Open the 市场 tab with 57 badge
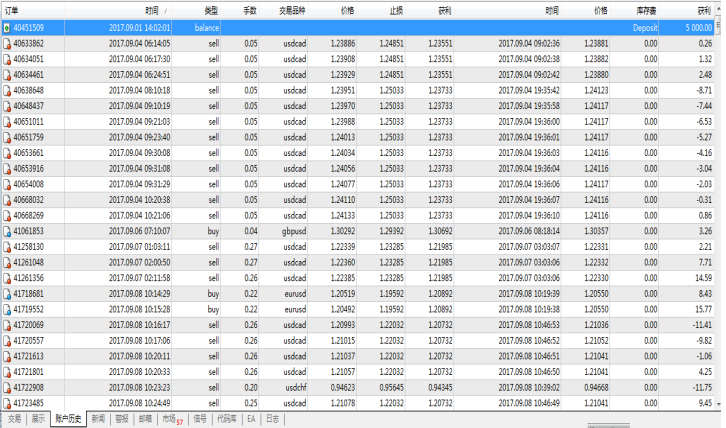Screen dimensions: 726x428 (172, 419)
